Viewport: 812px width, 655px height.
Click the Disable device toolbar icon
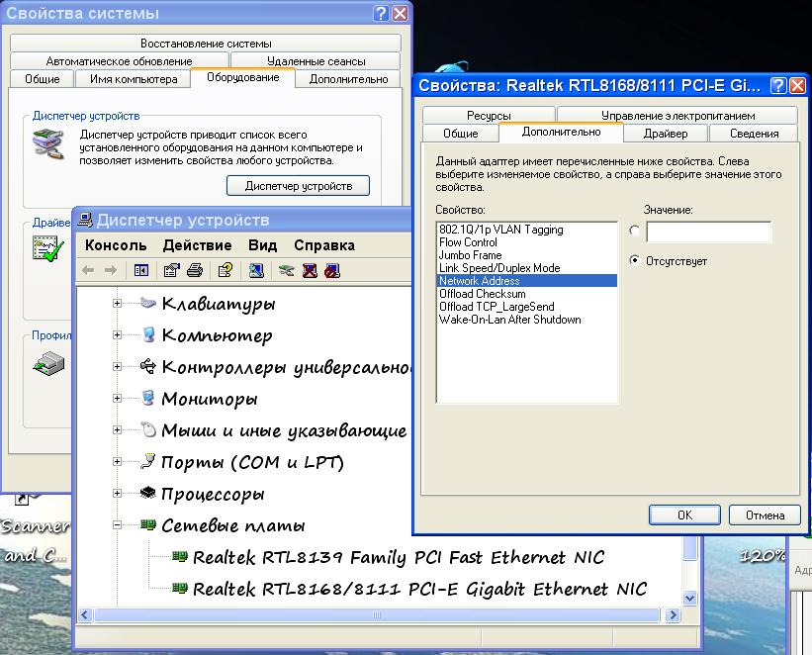click(332, 270)
